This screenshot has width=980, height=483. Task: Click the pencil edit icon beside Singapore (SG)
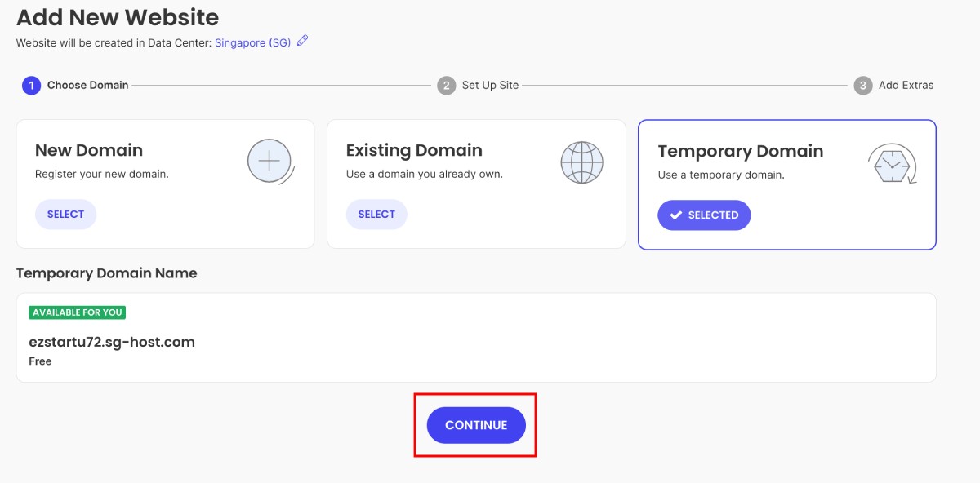pyautogui.click(x=301, y=42)
